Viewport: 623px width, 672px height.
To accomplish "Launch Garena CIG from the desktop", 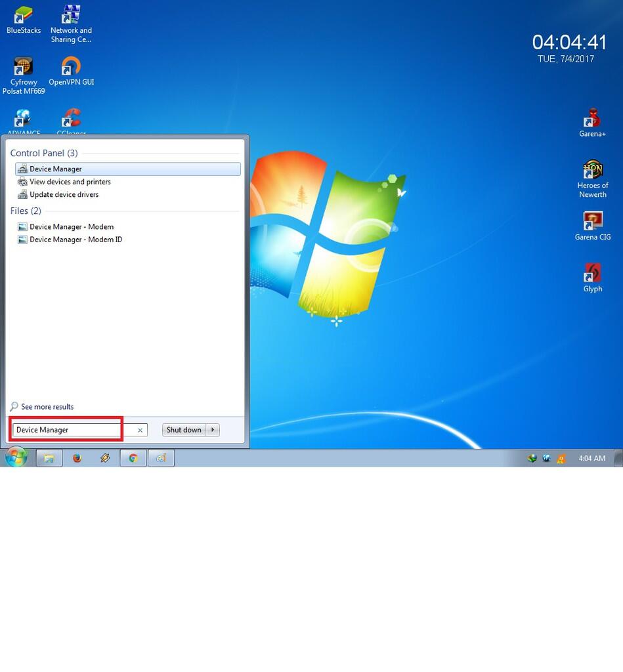I will click(592, 219).
